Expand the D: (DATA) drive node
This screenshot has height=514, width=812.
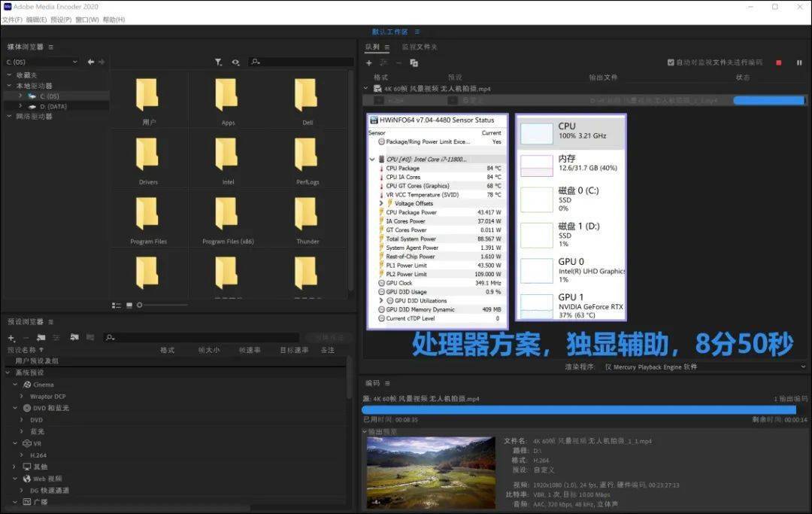[20, 106]
